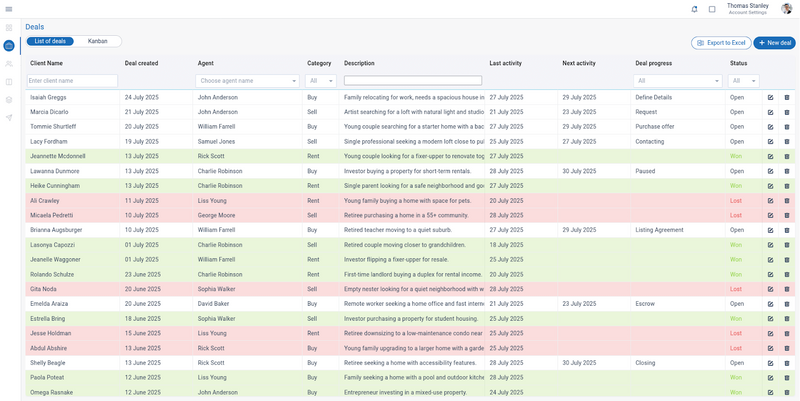Delete the Marcia Dicarlo deal

786,112
